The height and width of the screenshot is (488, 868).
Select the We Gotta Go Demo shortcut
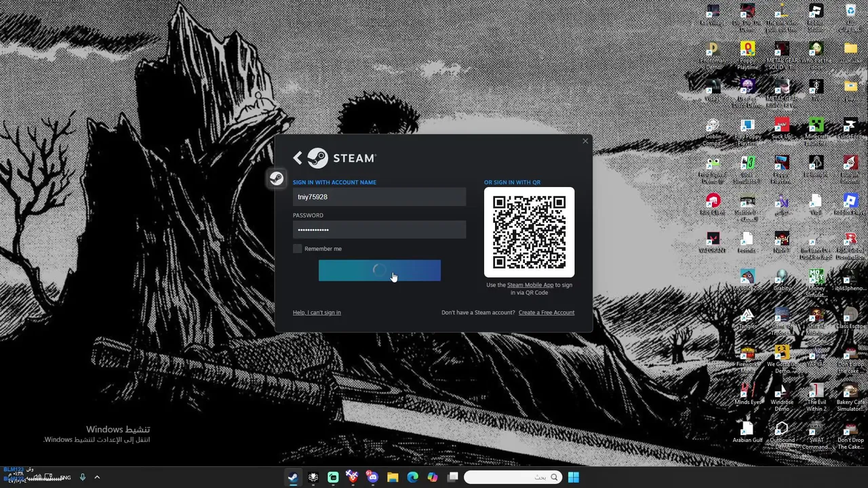click(782, 359)
